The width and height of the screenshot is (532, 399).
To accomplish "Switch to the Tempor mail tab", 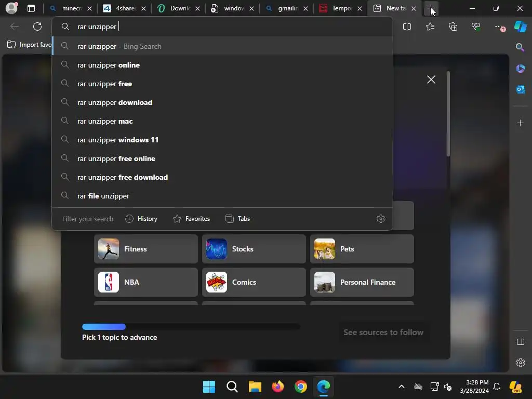I will click(340, 8).
